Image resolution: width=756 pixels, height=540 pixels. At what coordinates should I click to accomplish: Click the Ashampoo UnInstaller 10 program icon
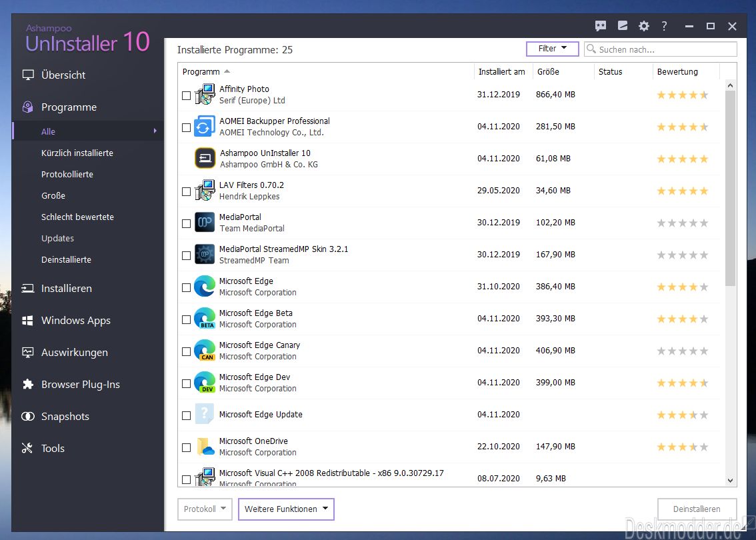[205, 158]
